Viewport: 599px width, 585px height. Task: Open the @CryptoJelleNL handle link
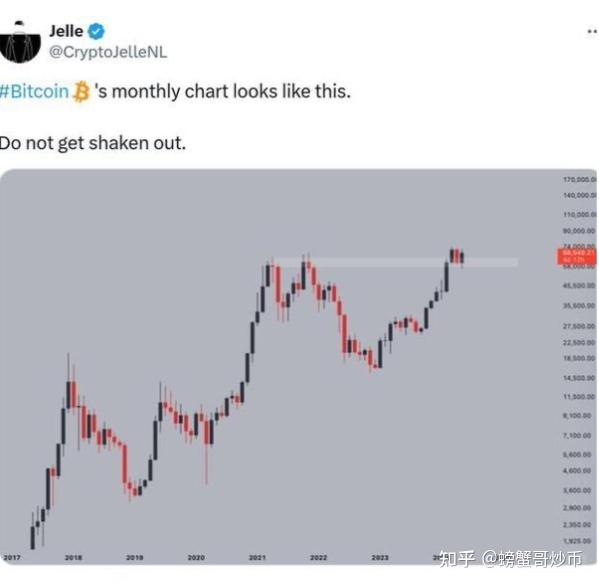pos(108,52)
